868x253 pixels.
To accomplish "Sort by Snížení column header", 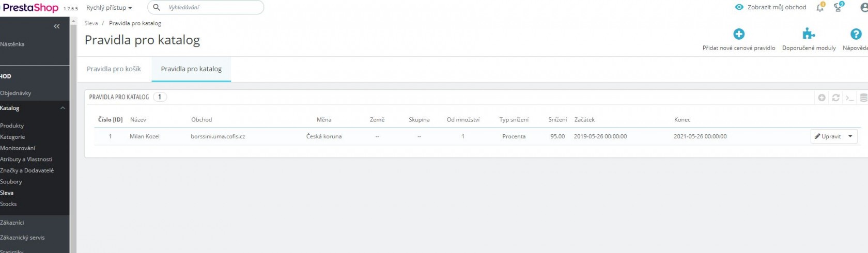I will pos(557,120).
